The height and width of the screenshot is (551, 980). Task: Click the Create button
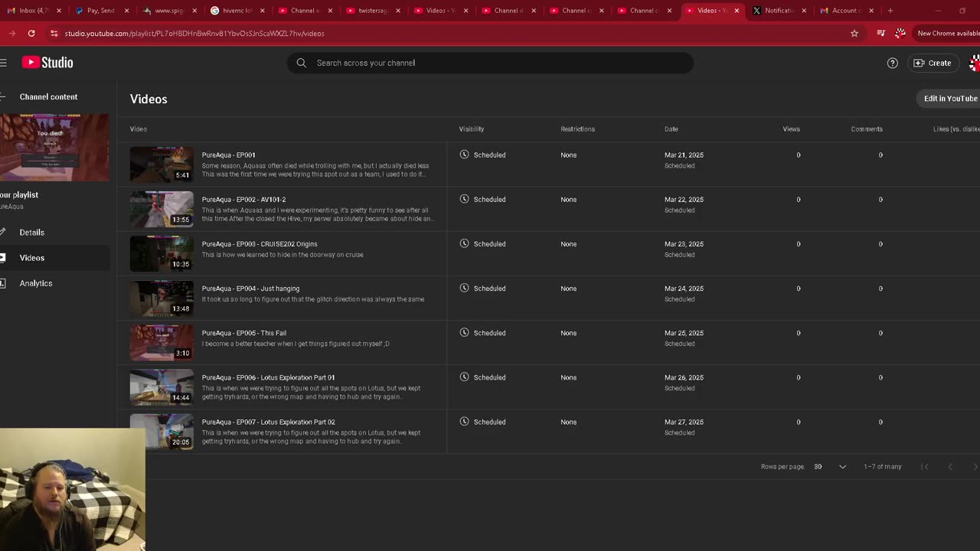click(x=933, y=63)
